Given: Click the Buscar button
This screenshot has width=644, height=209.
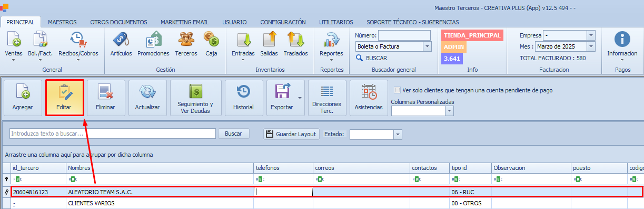Looking at the screenshot, I should 233,134.
